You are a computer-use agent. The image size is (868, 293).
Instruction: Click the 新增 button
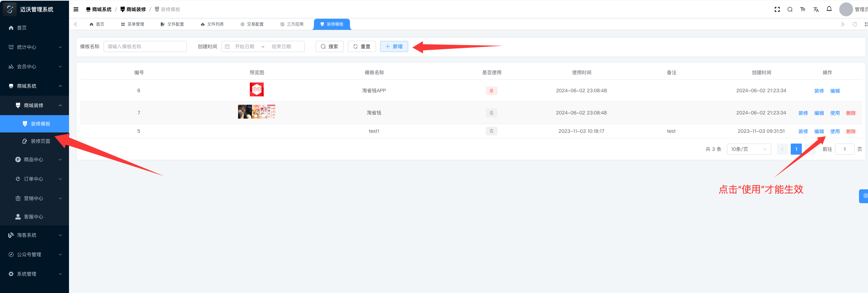394,46
